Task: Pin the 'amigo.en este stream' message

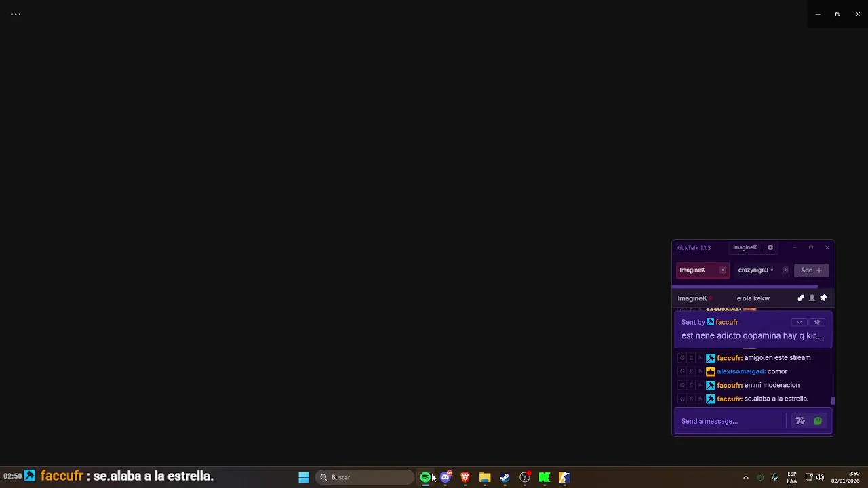Action: [700, 358]
